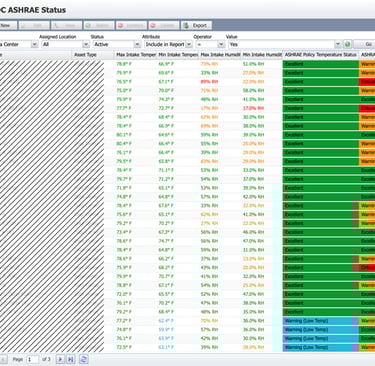This screenshot has height=366, width=375.
Task: Select the first blue Warning (Low Temp) status cell
Action: tap(321, 321)
